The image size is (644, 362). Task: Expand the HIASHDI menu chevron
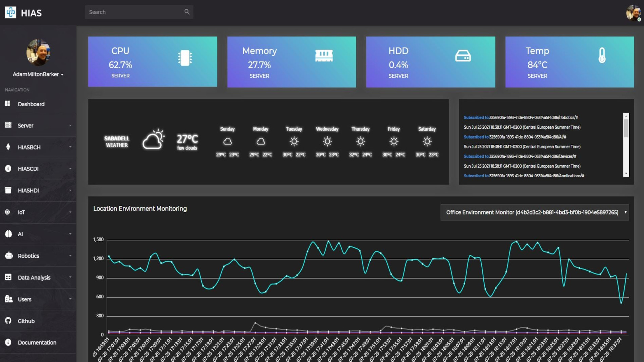pos(70,190)
